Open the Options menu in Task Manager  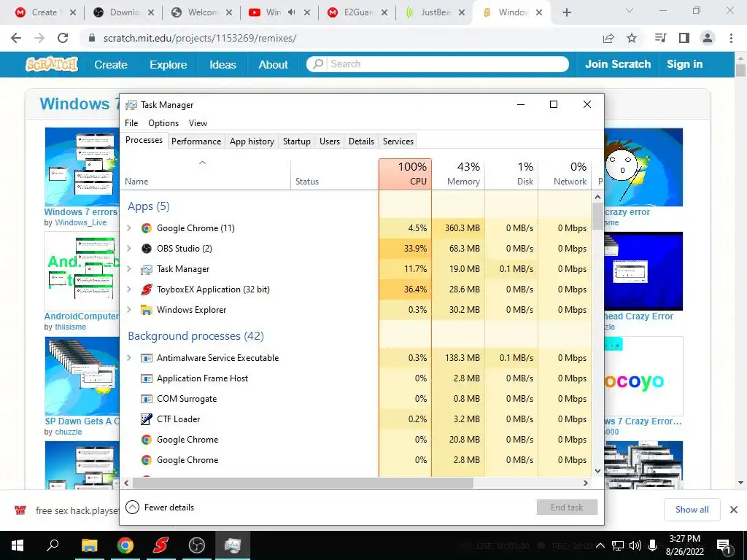coord(163,123)
